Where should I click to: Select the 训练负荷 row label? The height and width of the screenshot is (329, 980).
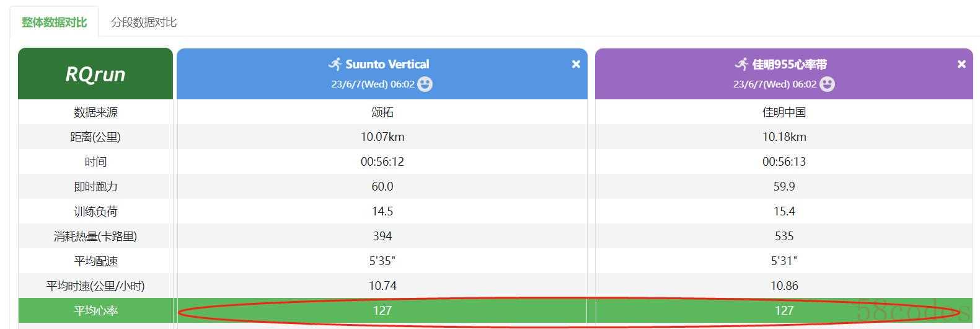(95, 211)
